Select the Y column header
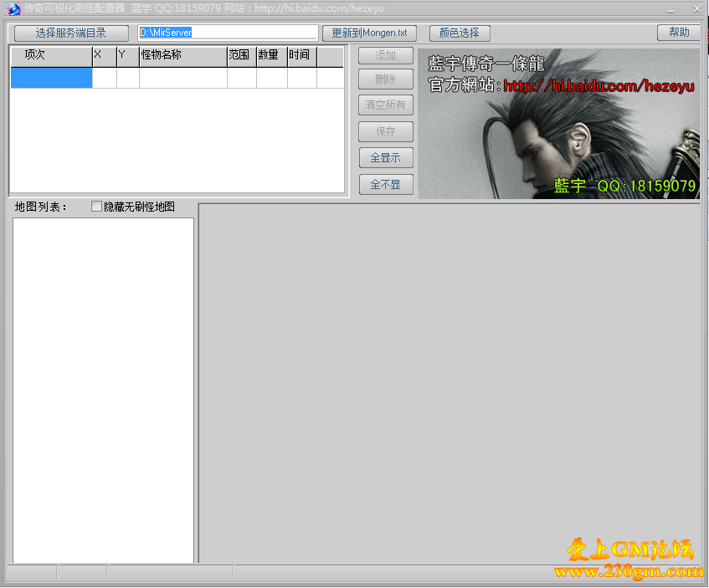This screenshot has height=588, width=709. (128, 56)
